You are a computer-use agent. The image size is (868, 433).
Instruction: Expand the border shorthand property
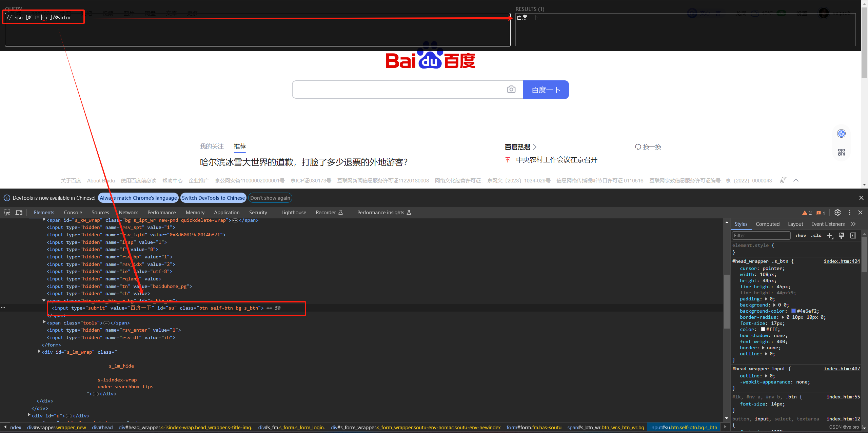click(763, 348)
